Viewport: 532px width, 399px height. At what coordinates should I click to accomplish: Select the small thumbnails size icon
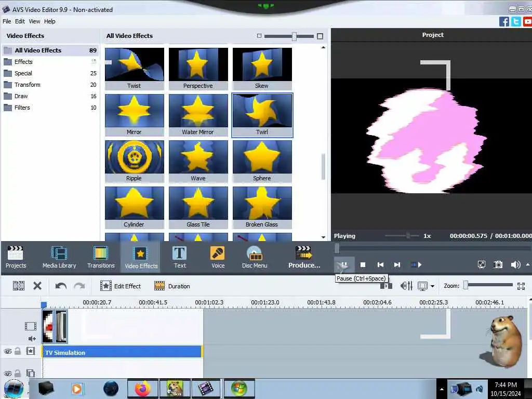259,36
